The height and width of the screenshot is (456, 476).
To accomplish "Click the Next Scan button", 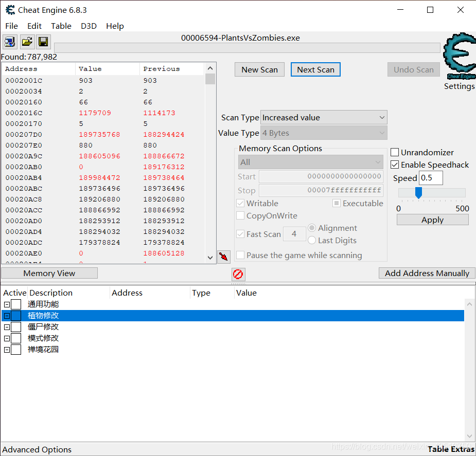I will point(315,70).
